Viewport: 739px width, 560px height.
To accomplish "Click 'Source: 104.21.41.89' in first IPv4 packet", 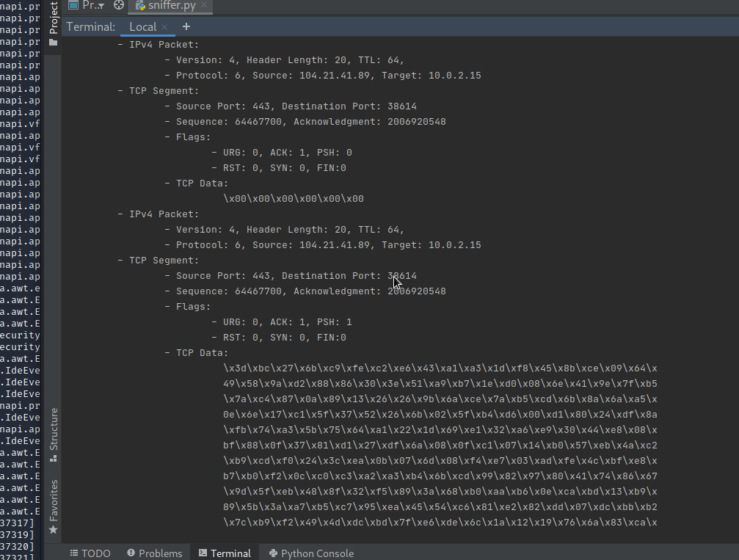I will 311,76.
